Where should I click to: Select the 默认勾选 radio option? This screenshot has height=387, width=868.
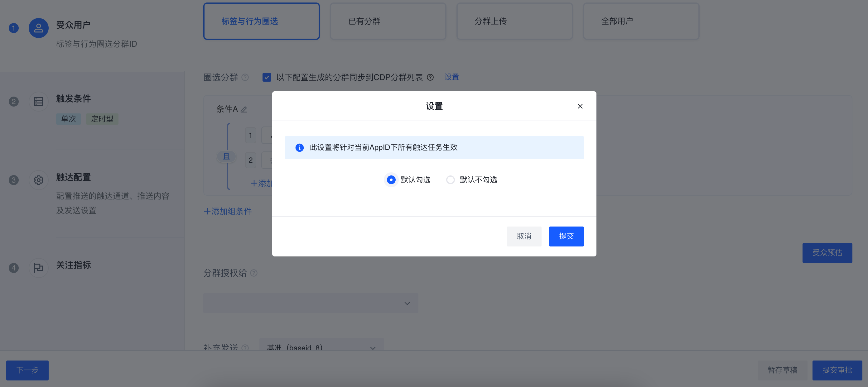(391, 180)
